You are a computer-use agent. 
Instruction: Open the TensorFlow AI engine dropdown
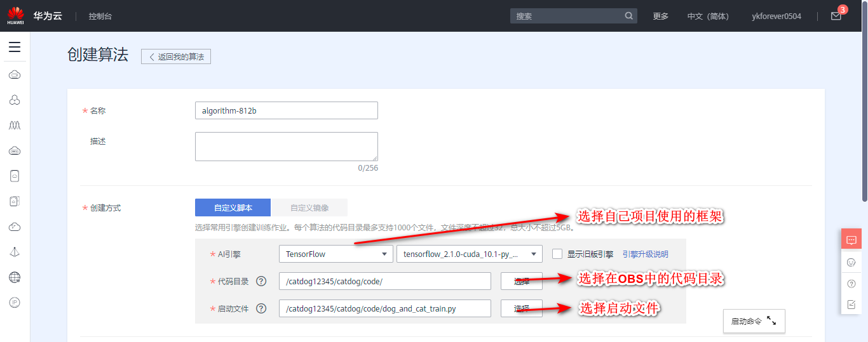[x=336, y=254]
